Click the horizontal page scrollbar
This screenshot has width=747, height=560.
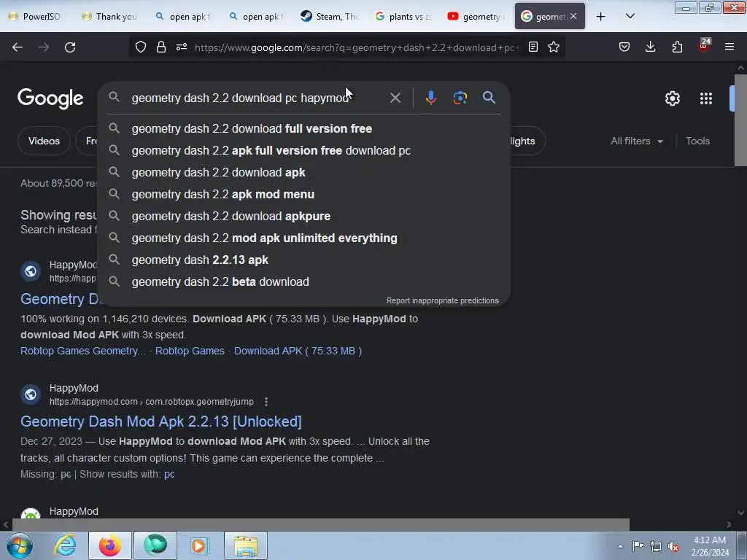pos(321,525)
